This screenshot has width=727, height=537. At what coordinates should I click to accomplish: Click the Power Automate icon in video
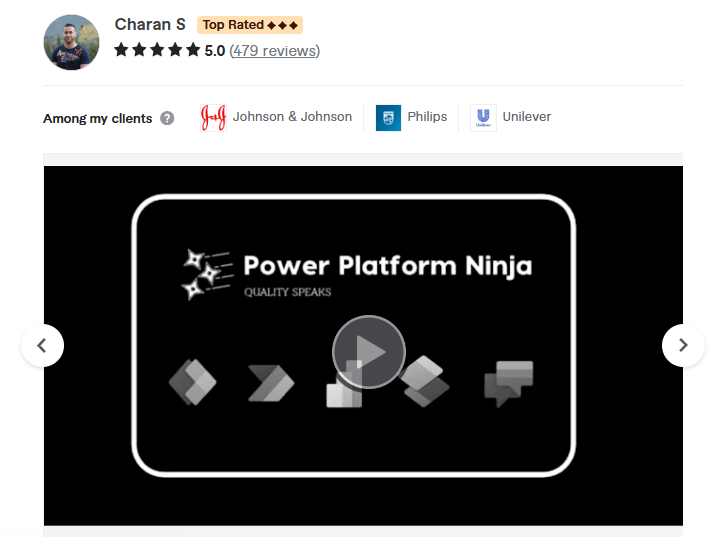click(x=271, y=383)
